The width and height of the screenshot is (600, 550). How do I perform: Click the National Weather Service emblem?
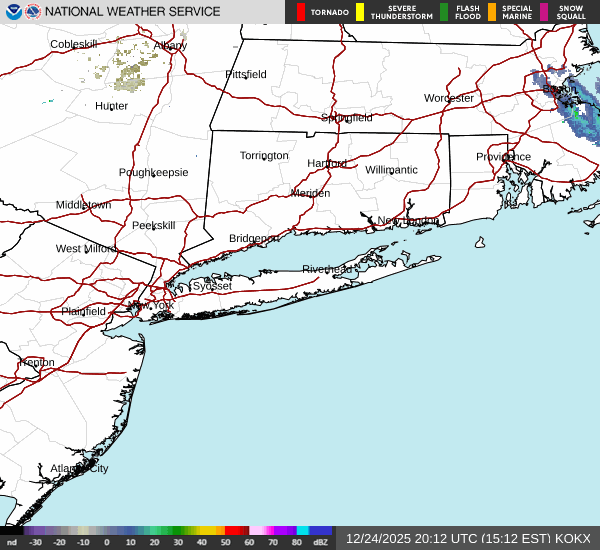pos(34,12)
